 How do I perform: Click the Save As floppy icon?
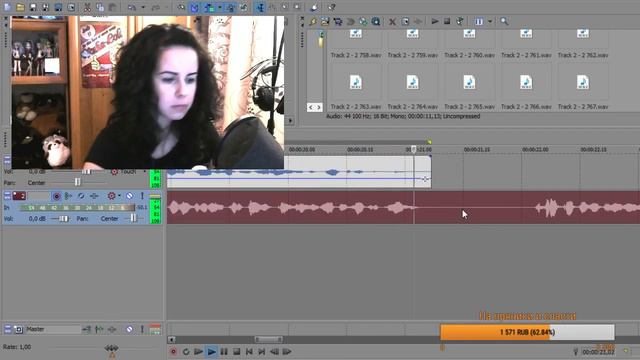[45, 7]
